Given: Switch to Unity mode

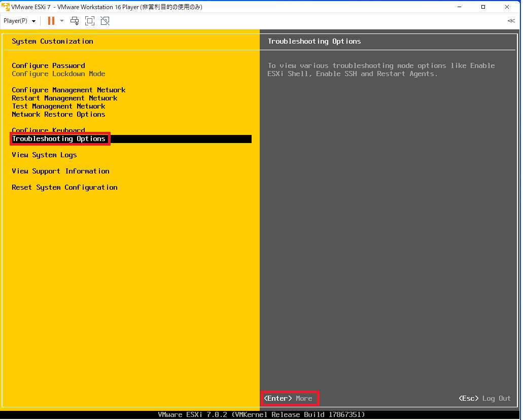Looking at the screenshot, I should pyautogui.click(x=105, y=21).
